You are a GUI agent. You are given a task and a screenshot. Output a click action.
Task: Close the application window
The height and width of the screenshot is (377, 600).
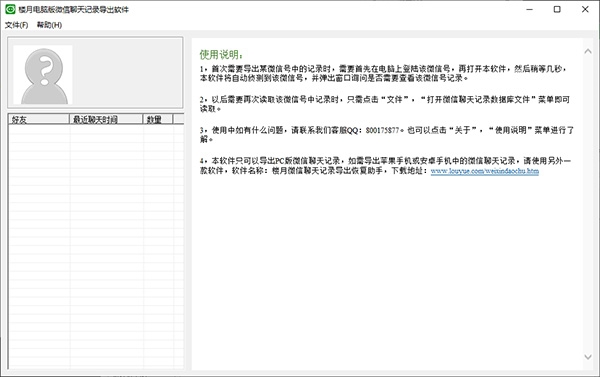[585, 9]
